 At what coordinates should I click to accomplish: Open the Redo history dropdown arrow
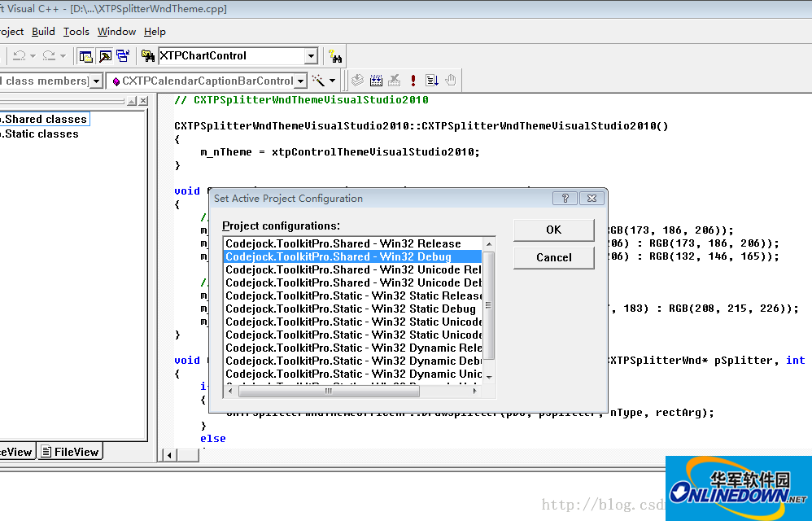pyautogui.click(x=63, y=56)
